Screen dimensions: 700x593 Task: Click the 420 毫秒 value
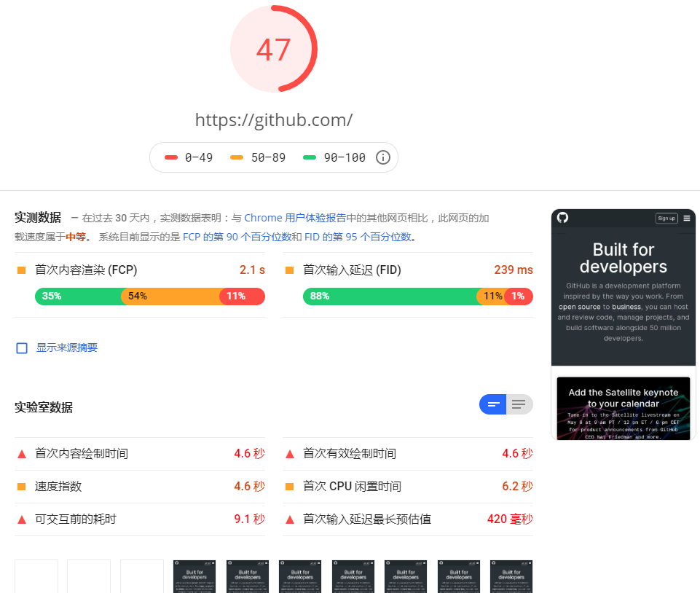tap(510, 519)
